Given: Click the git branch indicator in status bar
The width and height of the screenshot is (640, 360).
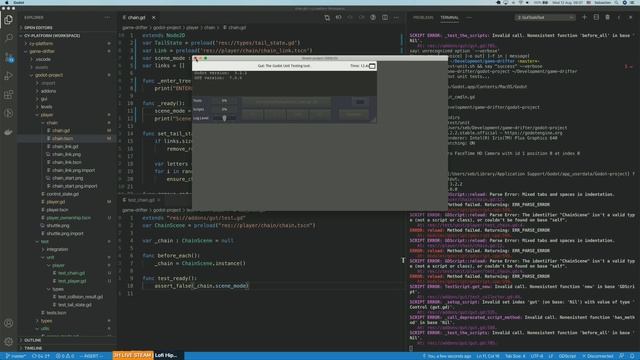Looking at the screenshot, I should coord(16,356).
